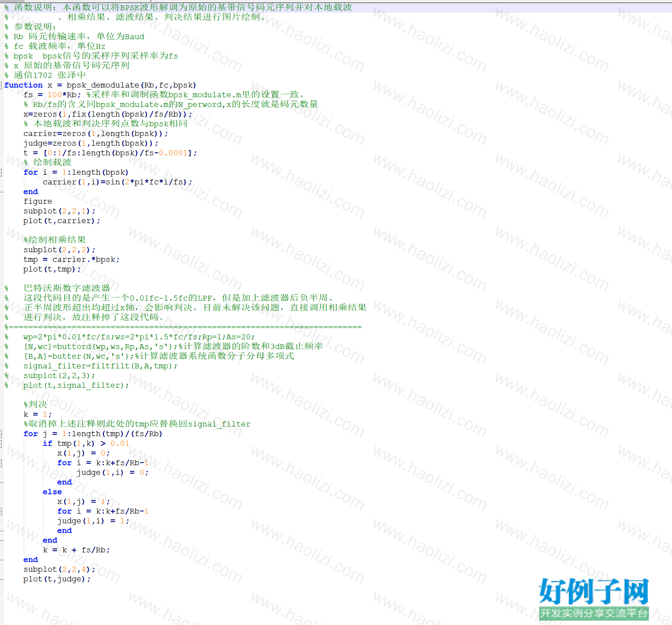The height and width of the screenshot is (625, 672).
Task: Click the 'function' keyword
Action: (x=23, y=85)
